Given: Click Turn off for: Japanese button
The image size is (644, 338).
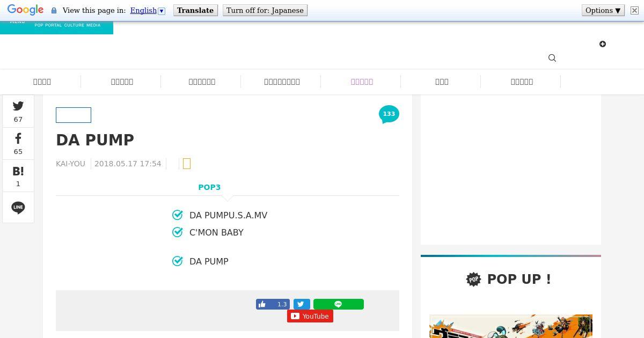Looking at the screenshot, I should (265, 10).
